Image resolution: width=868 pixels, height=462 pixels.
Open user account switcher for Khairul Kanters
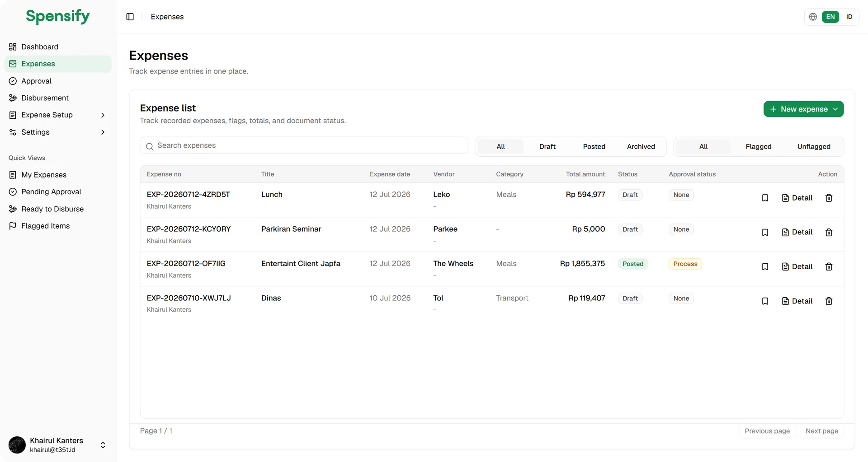[58, 445]
